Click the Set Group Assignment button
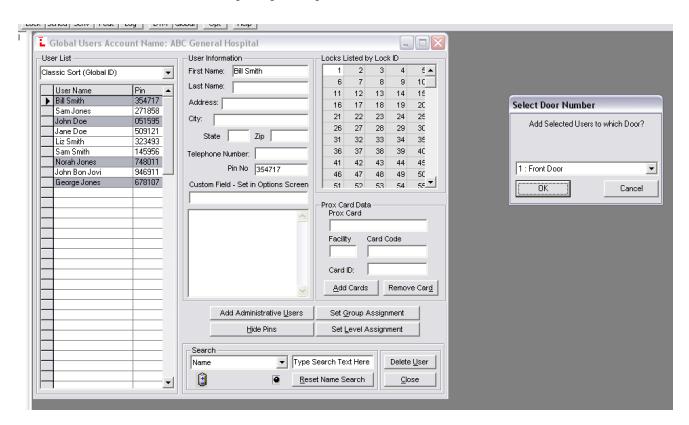Screen dimensions: 689x425 367,313
